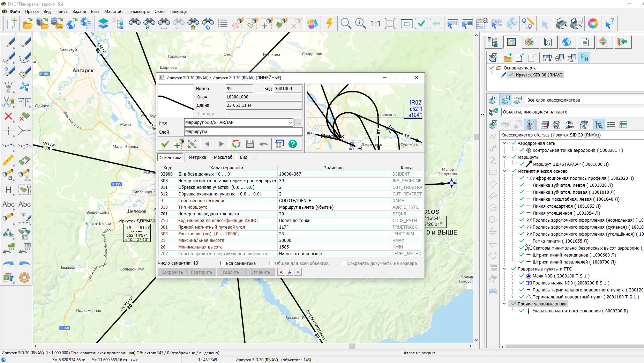Screen dimensions: 644x363
Task: Click the lightning bolt toolbar icon
Action: point(329,23)
